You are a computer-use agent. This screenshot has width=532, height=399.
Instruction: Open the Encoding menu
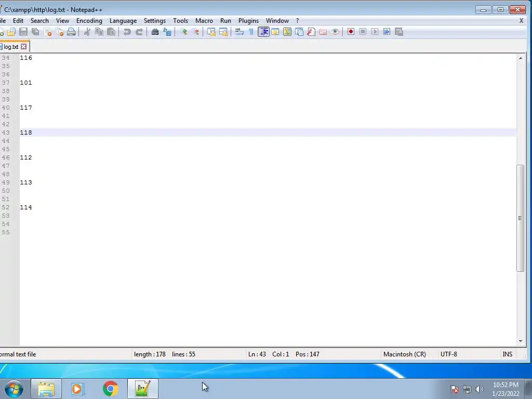[89, 21]
